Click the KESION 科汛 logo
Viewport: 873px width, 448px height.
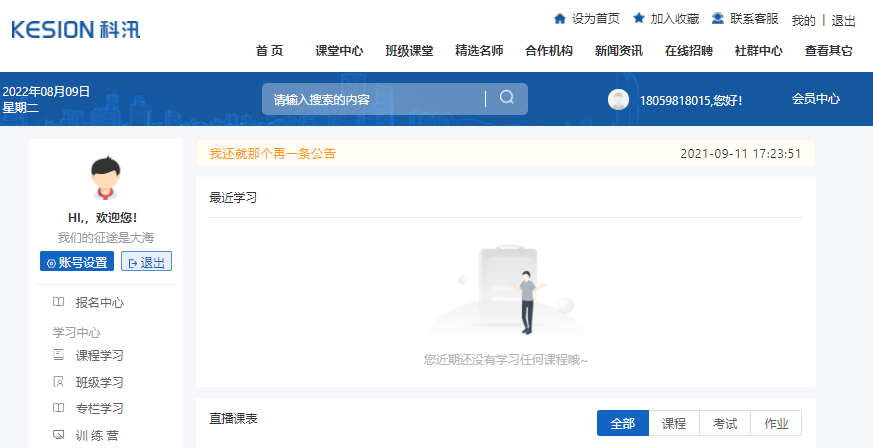click(76, 29)
